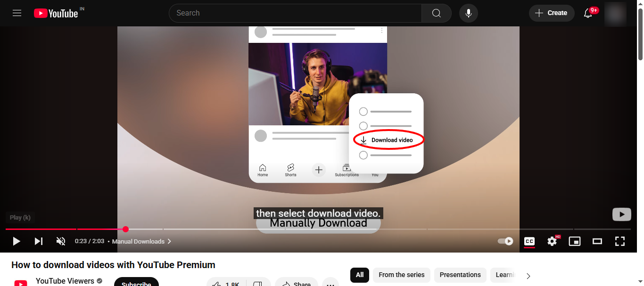This screenshot has width=644, height=286.
Task: Turn off closed captions
Action: (529, 241)
